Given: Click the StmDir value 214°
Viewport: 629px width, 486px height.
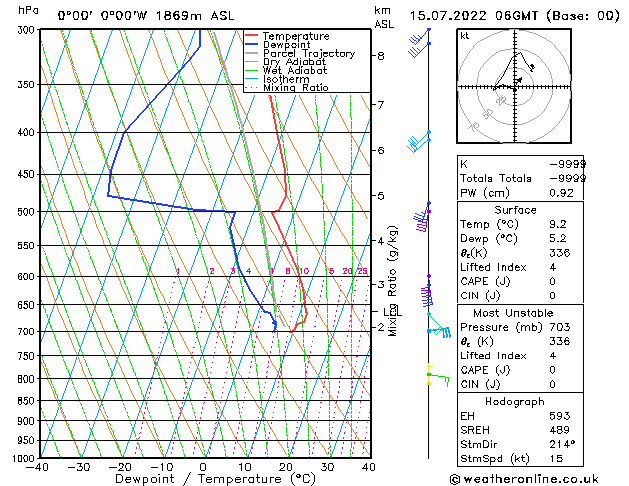Looking at the screenshot, I should [562, 444].
